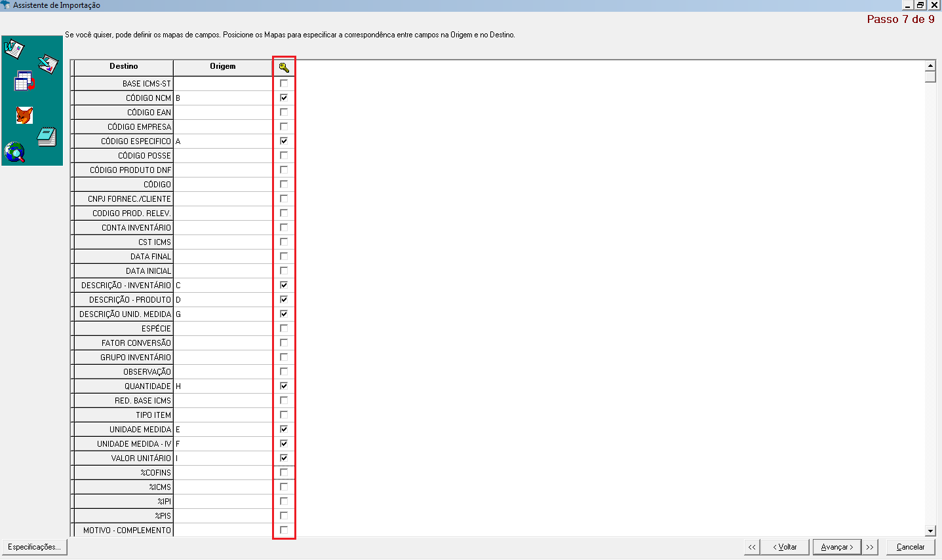942x560 pixels.
Task: Uncheck key checkbox for CÓDIGO ESPECIFICO
Action: 284,141
